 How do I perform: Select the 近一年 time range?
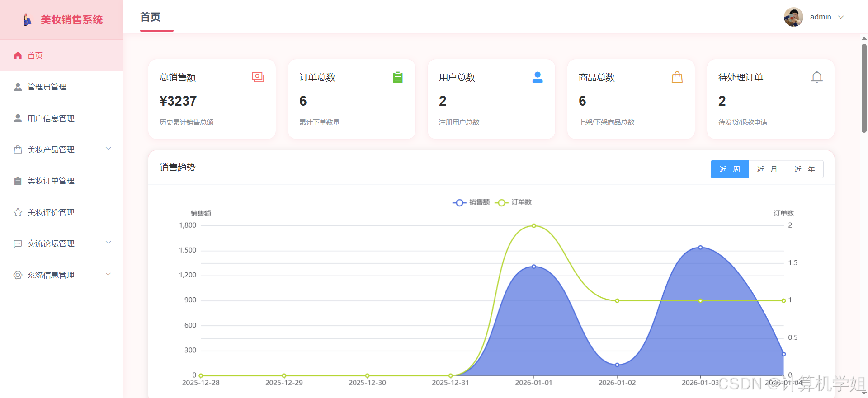[x=805, y=169]
